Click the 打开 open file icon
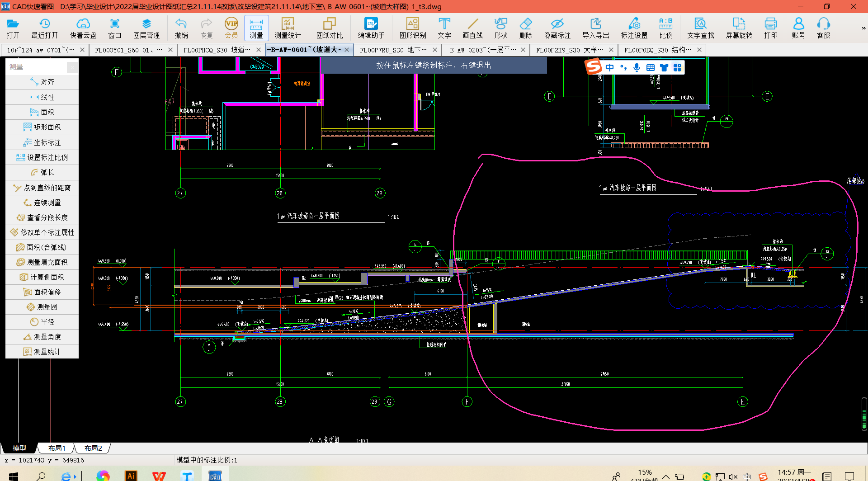 13,28
